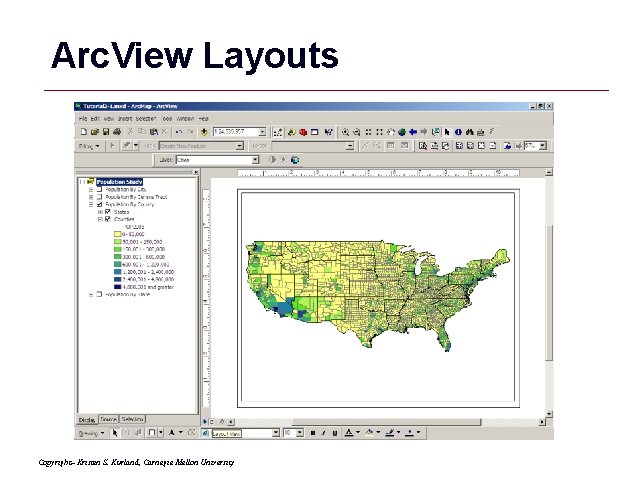The width and height of the screenshot is (640, 480).
Task: Uncheck the States layer checkbox
Action: click(x=108, y=211)
